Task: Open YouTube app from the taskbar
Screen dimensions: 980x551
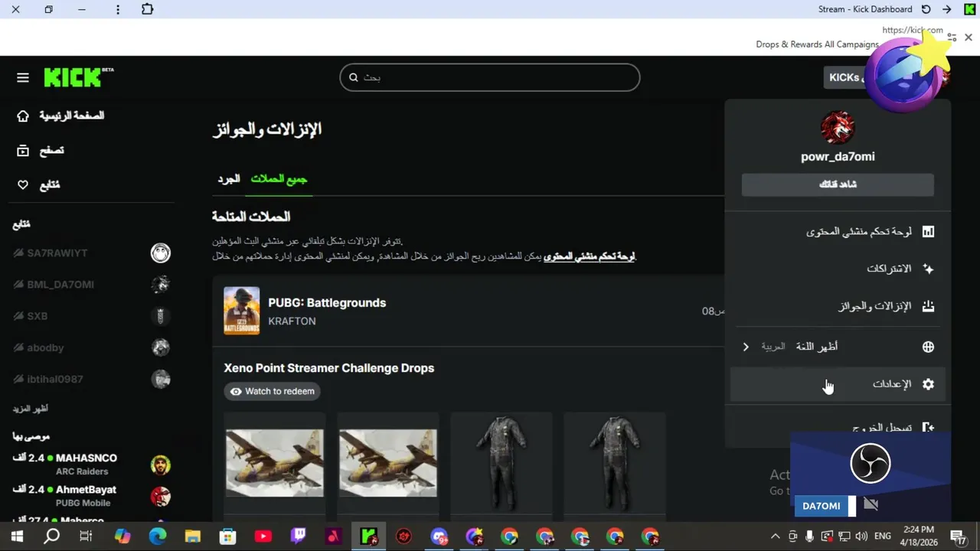Action: (x=263, y=536)
